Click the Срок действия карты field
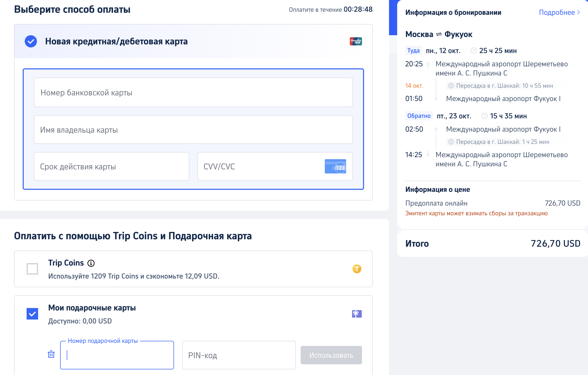Screen dimensions: 588x375 tap(112, 166)
